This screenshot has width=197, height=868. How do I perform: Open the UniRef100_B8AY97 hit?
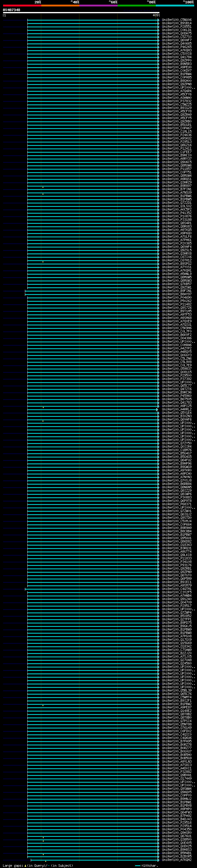click(x=177, y=294)
